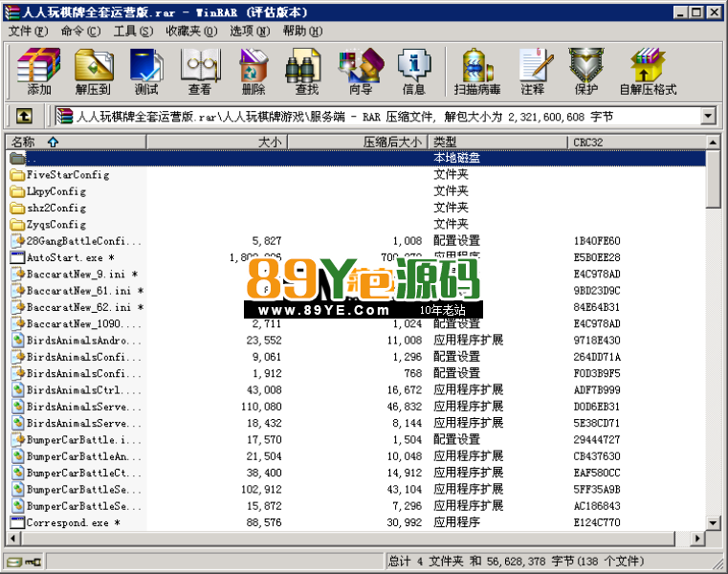The image size is (728, 574).
Task: Open the 向导 (Wizard) tool
Action: pyautogui.click(x=360, y=72)
